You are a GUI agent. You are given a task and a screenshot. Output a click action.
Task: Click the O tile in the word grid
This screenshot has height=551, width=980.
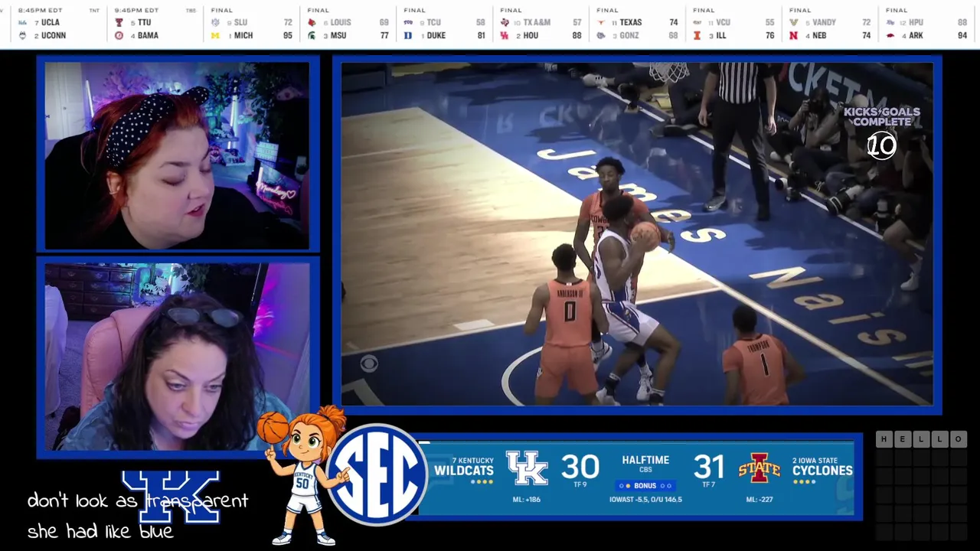tap(958, 439)
